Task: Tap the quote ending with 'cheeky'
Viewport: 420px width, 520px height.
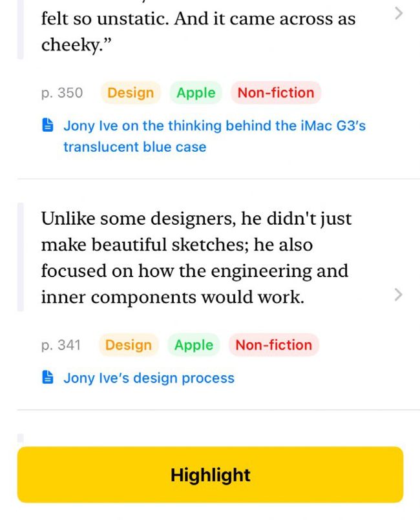Action: pos(194,32)
